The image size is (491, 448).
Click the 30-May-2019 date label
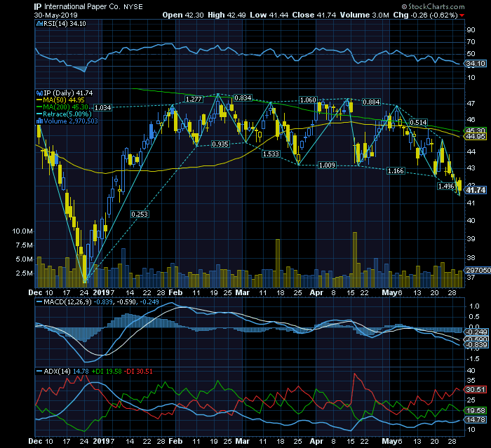point(55,15)
